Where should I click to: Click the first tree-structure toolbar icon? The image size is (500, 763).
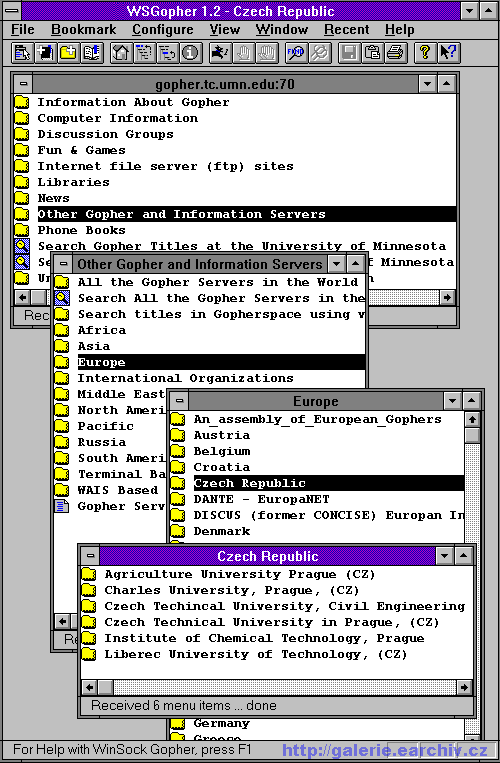(x=144, y=52)
